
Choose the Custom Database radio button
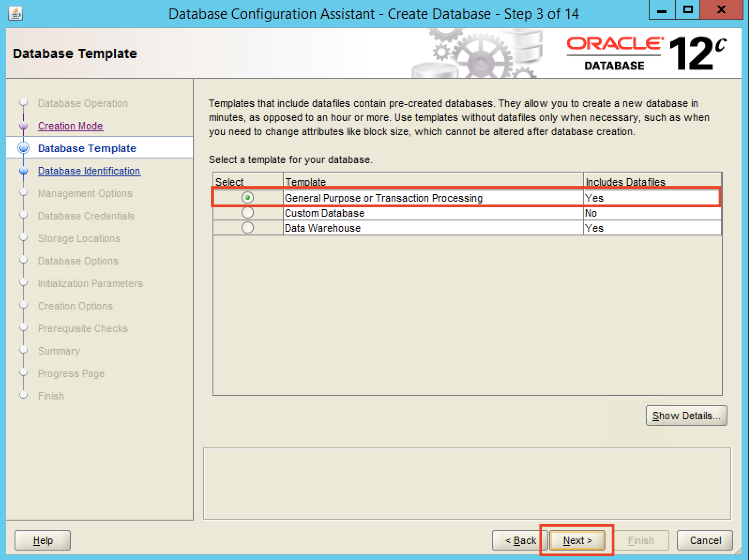click(x=248, y=213)
